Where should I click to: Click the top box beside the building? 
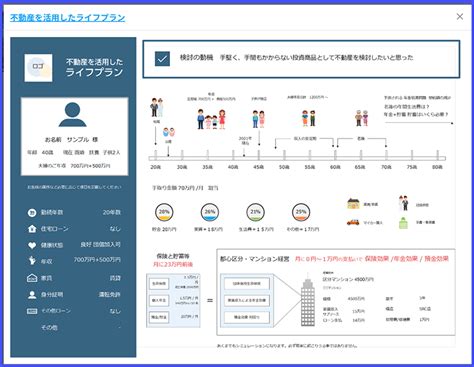pyautogui.click(x=247, y=284)
